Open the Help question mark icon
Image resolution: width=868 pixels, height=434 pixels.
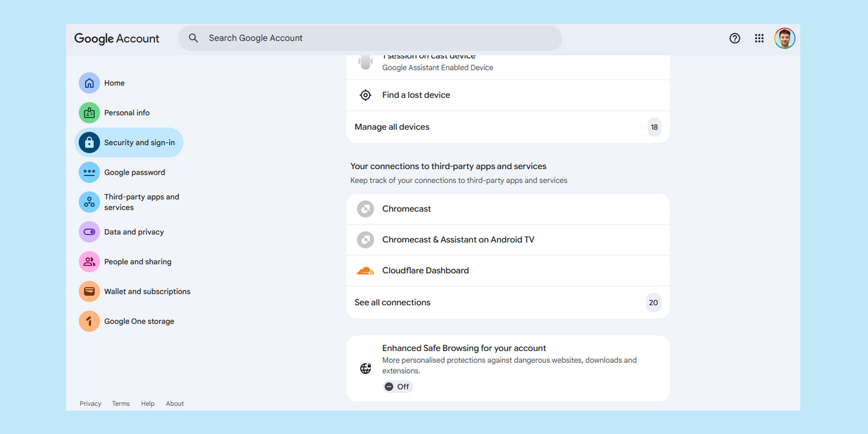point(735,38)
